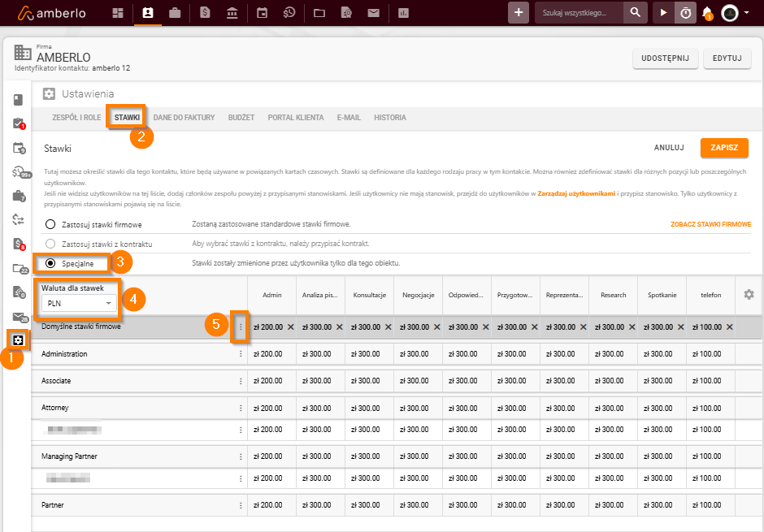Open contact settings gear in the left sidebar
764x532 pixels.
click(x=18, y=340)
